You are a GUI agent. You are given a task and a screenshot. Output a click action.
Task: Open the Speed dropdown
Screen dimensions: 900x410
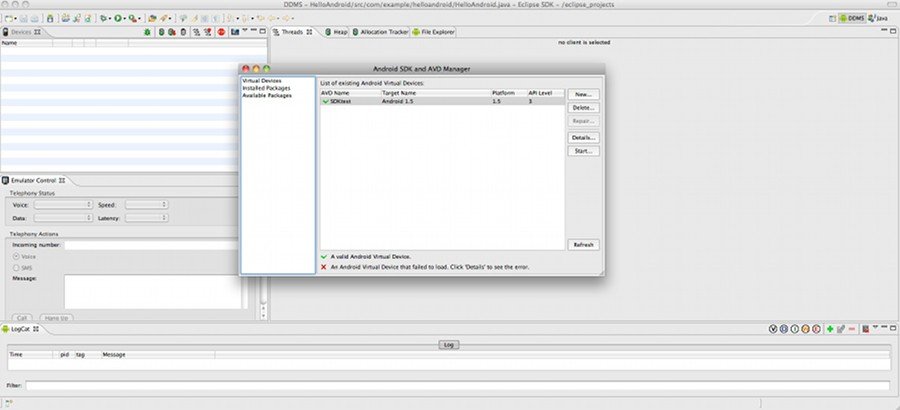147,204
